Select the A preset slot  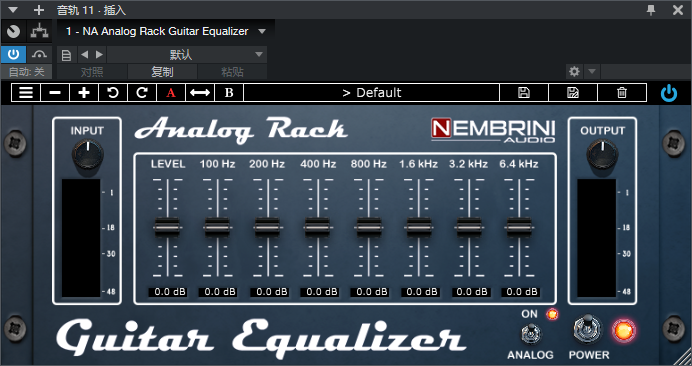coord(171,93)
